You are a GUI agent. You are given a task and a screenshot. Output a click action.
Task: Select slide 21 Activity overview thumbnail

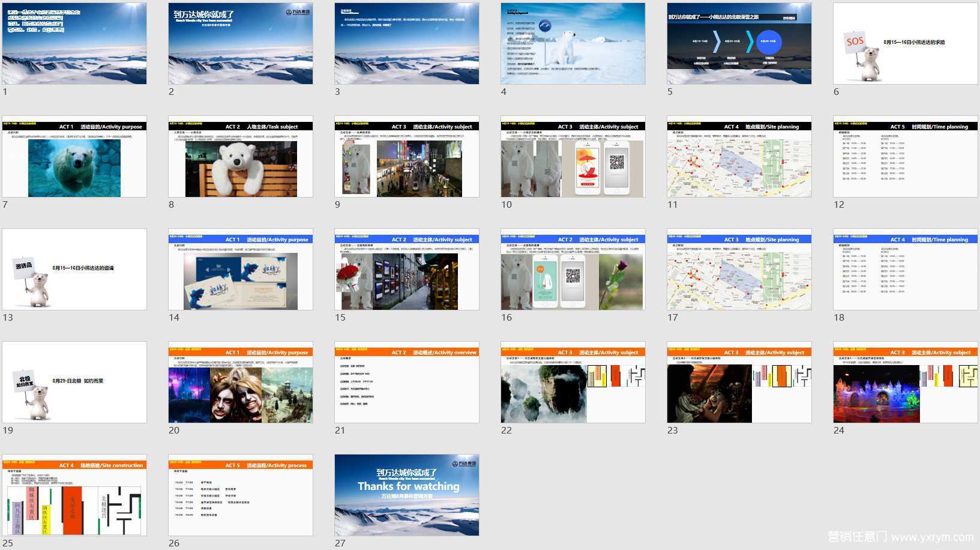click(x=407, y=382)
